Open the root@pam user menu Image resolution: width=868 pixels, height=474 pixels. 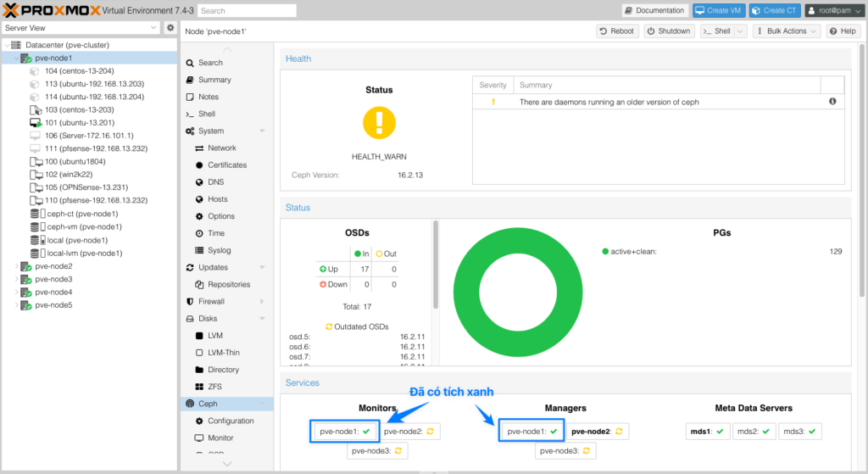834,10
